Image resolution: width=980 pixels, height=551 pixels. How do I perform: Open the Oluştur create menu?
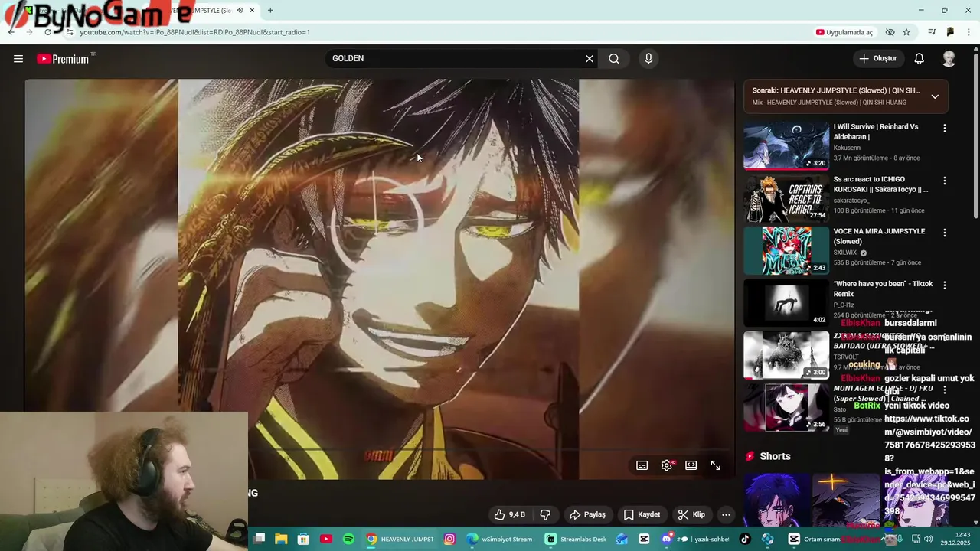tap(878, 59)
